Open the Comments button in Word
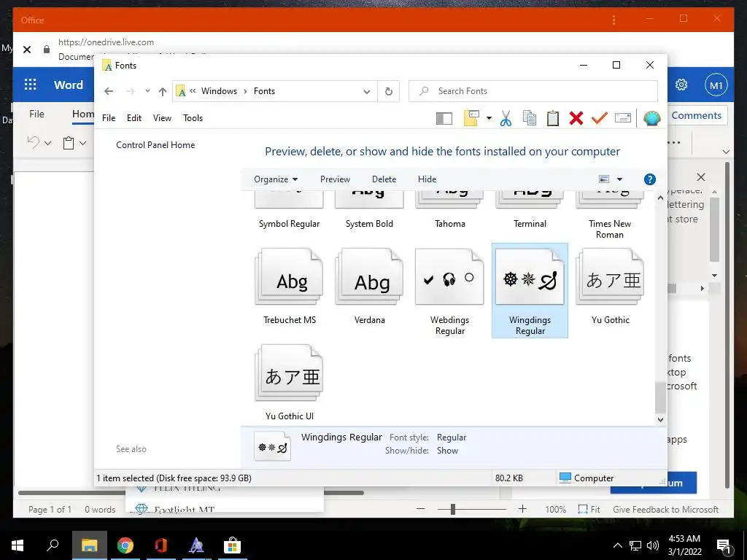Screen dimensions: 747x560 (696, 116)
